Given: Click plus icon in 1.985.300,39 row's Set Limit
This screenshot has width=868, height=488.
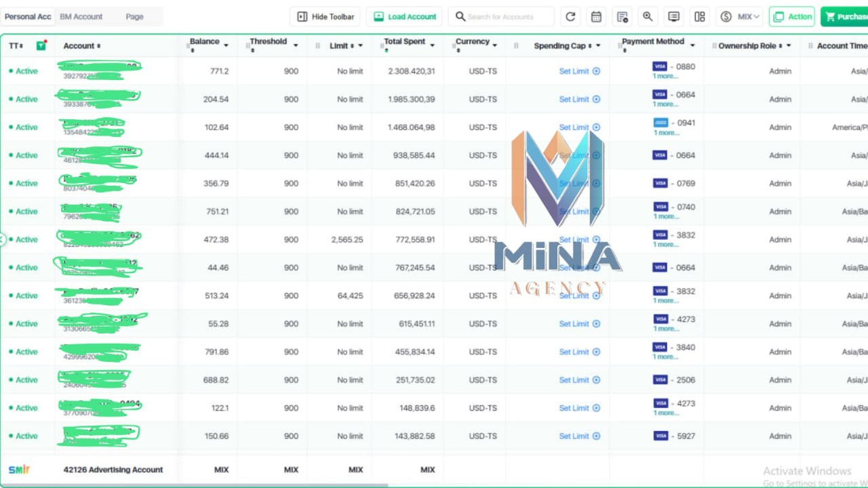Looking at the screenshot, I should tap(597, 99).
